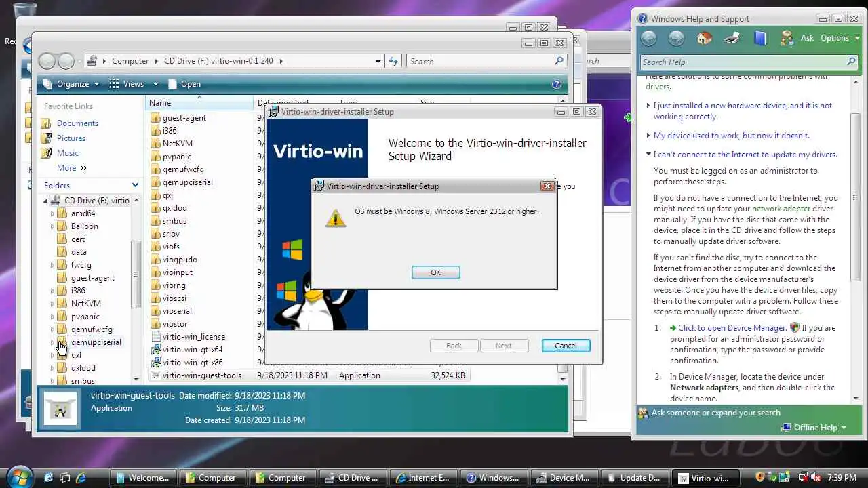The height and width of the screenshot is (488, 868).
Task: Click the 'network adapter' help link
Action: [x=781, y=209]
